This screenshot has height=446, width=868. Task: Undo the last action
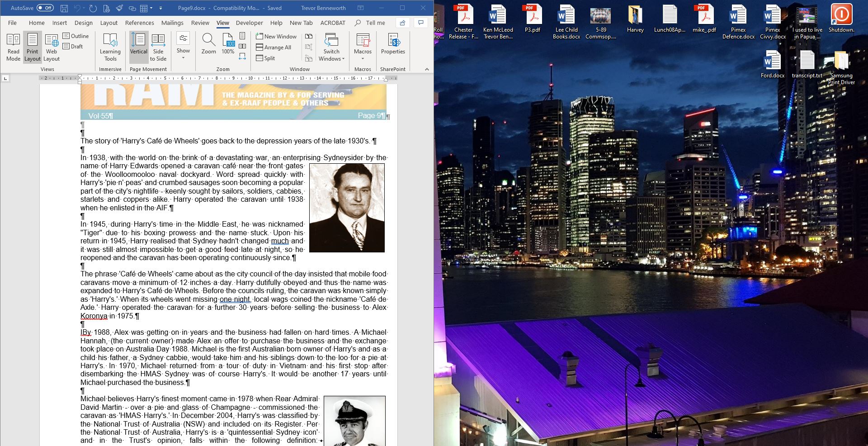pos(77,8)
